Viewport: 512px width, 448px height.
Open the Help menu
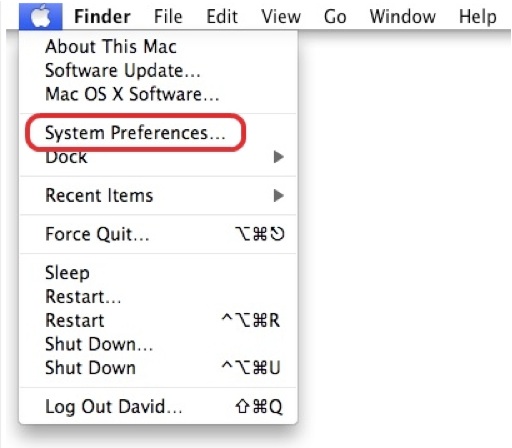(x=478, y=16)
